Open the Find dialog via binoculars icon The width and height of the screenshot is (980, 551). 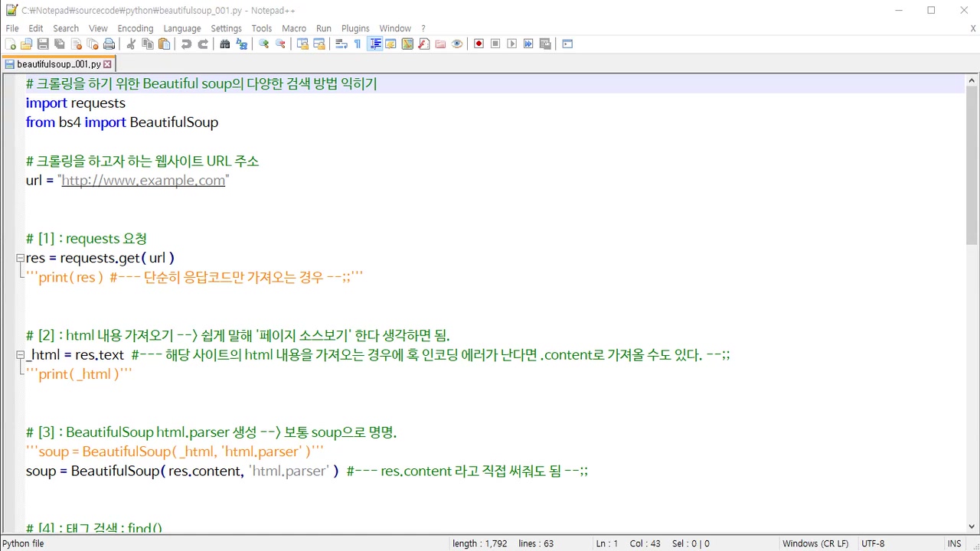coord(224,44)
